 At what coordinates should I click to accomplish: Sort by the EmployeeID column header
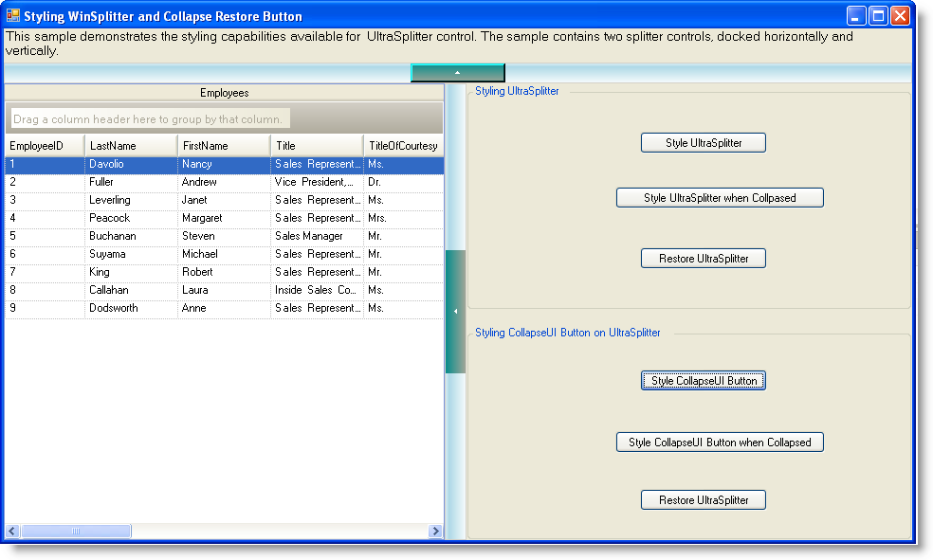coord(45,146)
